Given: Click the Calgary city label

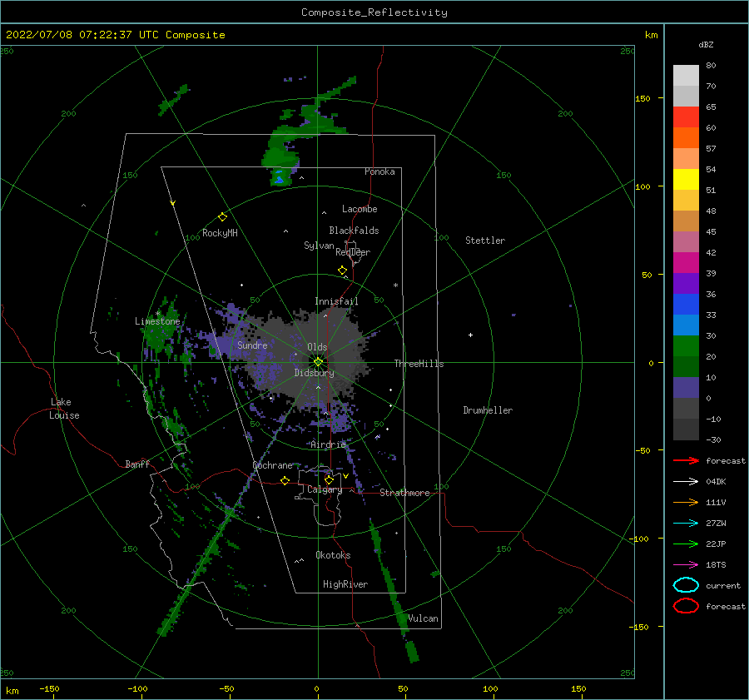Looking at the screenshot, I should click(x=325, y=489).
